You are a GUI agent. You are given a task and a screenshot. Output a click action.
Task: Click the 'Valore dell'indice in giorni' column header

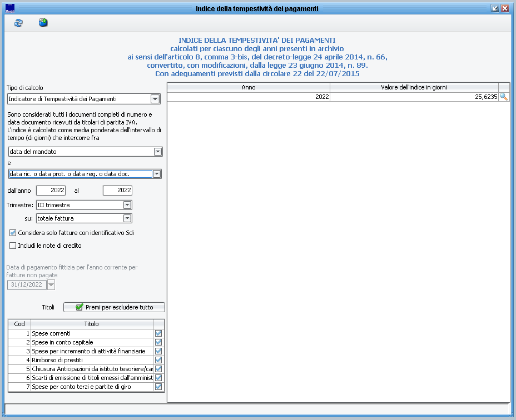[414, 88]
